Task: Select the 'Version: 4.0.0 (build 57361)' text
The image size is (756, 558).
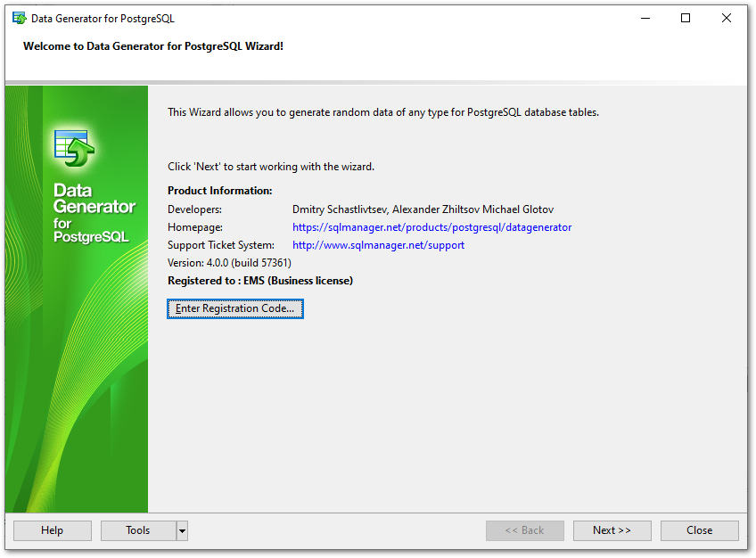Action: (229, 263)
